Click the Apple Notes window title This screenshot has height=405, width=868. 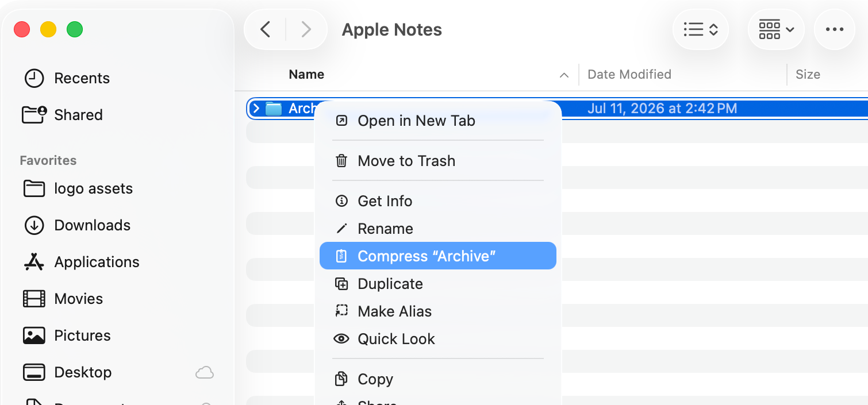point(392,30)
